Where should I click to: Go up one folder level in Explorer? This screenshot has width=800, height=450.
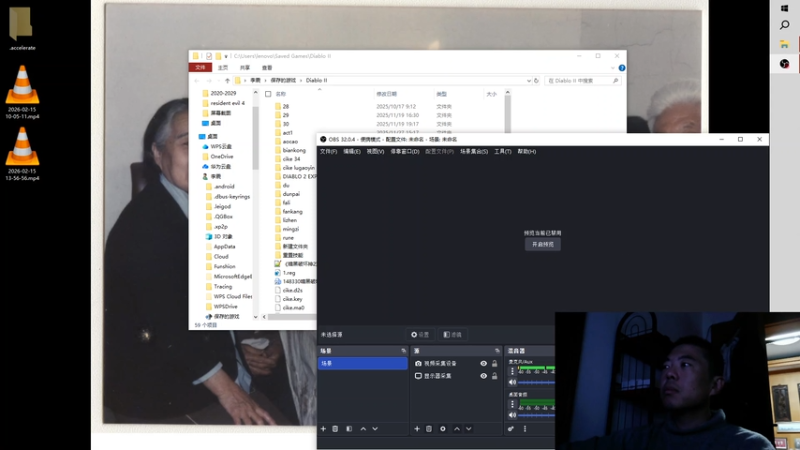(x=228, y=81)
